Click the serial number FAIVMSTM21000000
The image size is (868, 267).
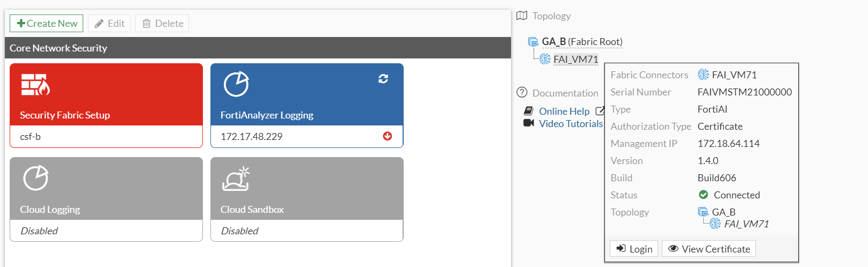pyautogui.click(x=745, y=92)
